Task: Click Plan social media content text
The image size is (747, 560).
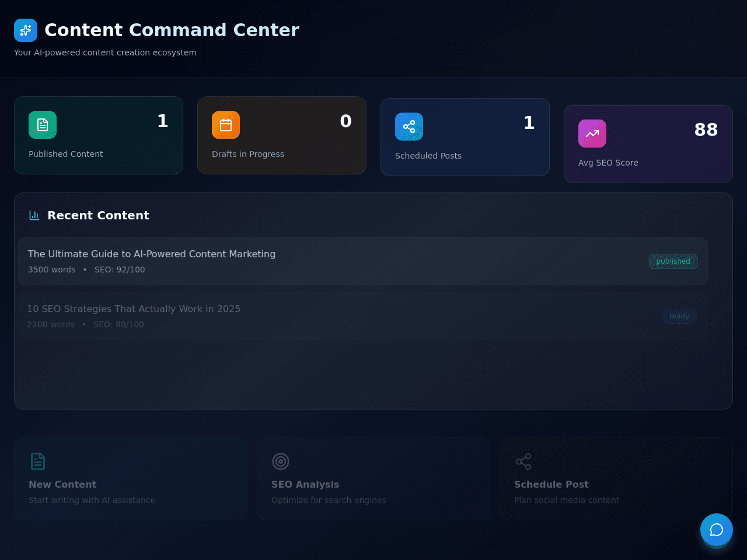Action: pos(567,500)
